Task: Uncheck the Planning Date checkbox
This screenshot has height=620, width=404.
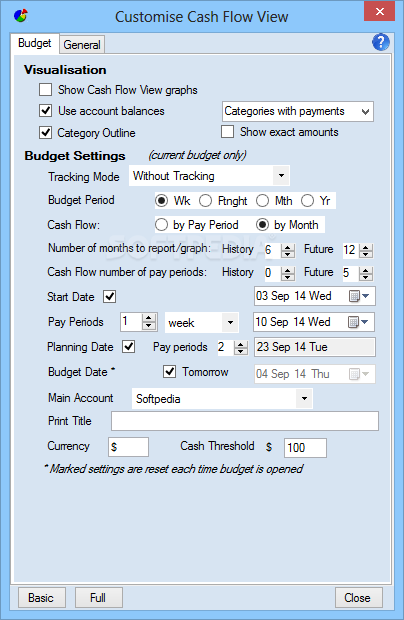Action: pyautogui.click(x=128, y=347)
